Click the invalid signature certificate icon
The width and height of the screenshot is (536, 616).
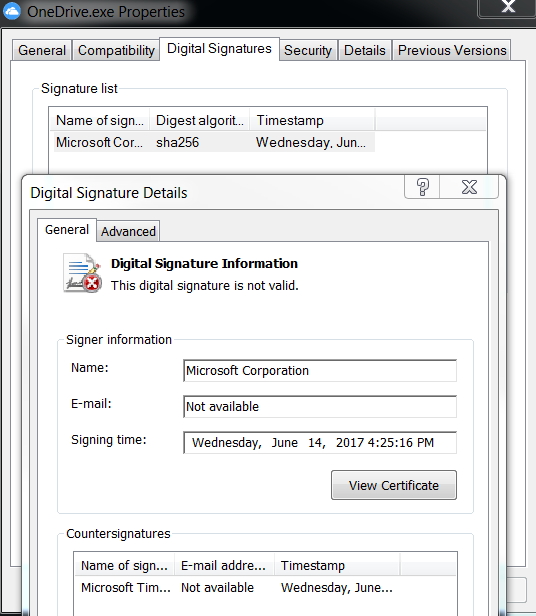[83, 273]
